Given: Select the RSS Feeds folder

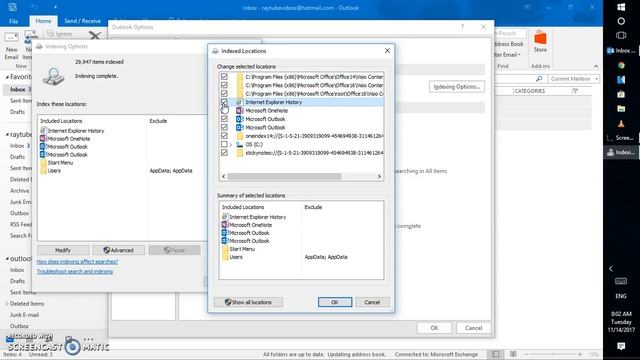Looking at the screenshot, I should click(x=20, y=224).
